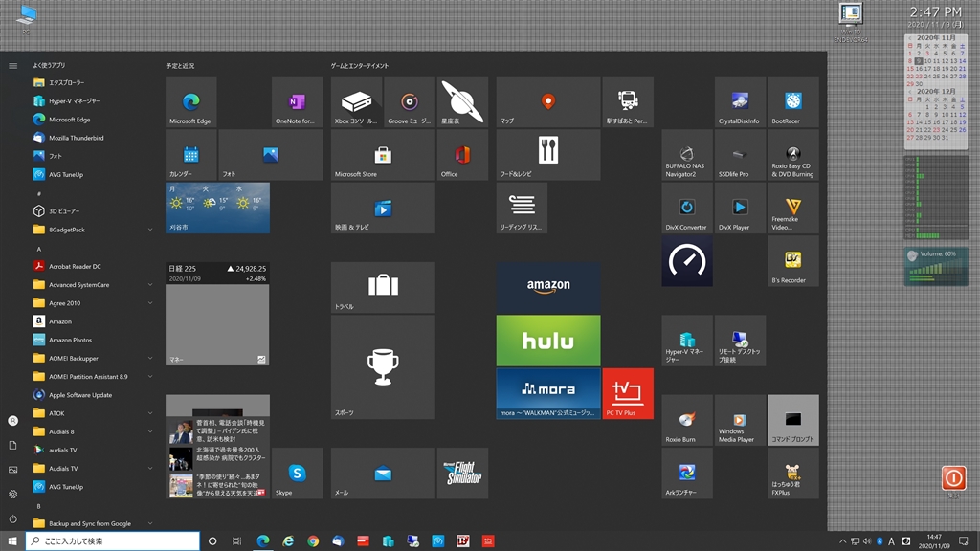This screenshot has width=980, height=551.
Task: Open Freemake Video tile
Action: pyautogui.click(x=793, y=208)
